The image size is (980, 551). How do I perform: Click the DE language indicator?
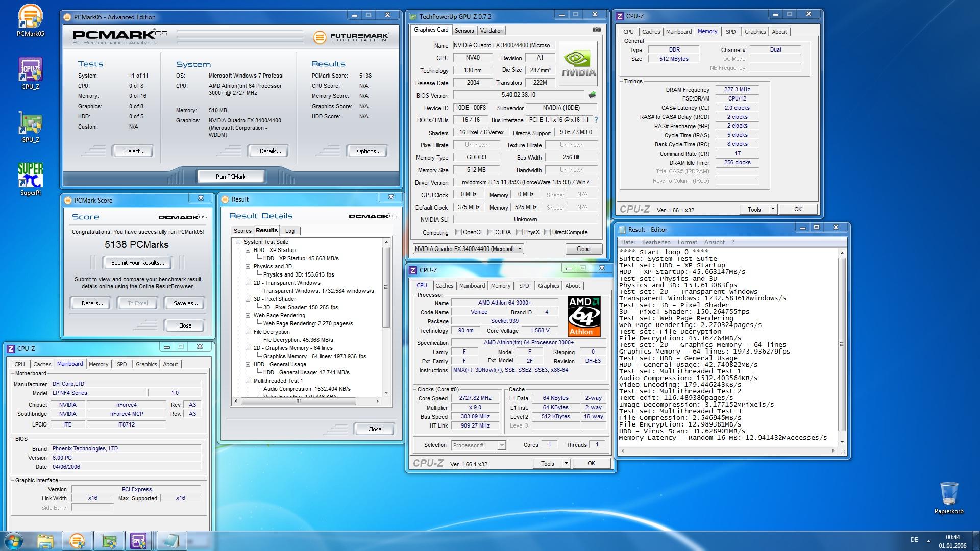coord(914,540)
